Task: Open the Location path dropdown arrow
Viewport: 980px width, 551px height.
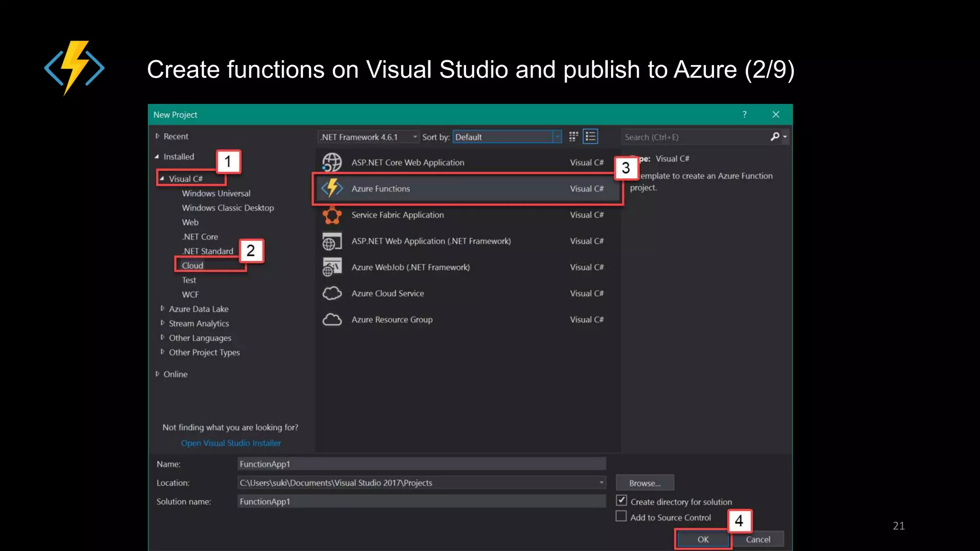Action: pos(601,483)
